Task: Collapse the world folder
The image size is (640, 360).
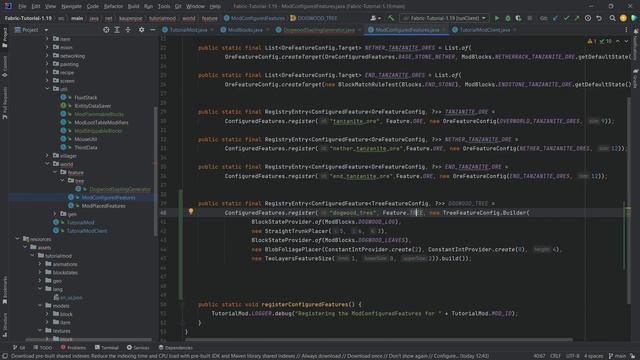Action: (47, 164)
